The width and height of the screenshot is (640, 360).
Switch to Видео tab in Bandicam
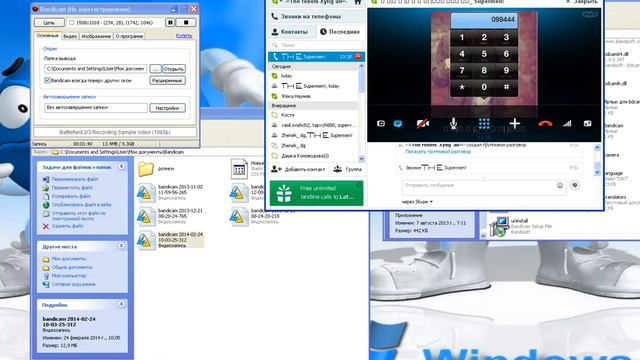[x=70, y=36]
